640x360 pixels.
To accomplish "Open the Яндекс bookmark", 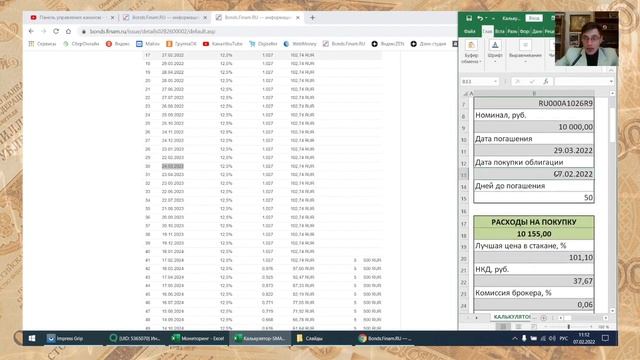I will coord(118,44).
